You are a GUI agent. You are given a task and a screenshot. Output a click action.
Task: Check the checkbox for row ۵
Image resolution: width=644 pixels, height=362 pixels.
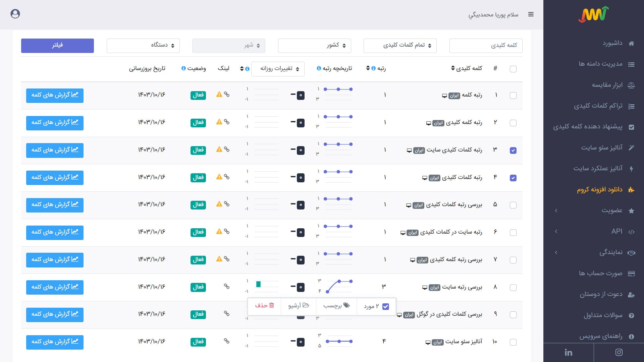(513, 205)
